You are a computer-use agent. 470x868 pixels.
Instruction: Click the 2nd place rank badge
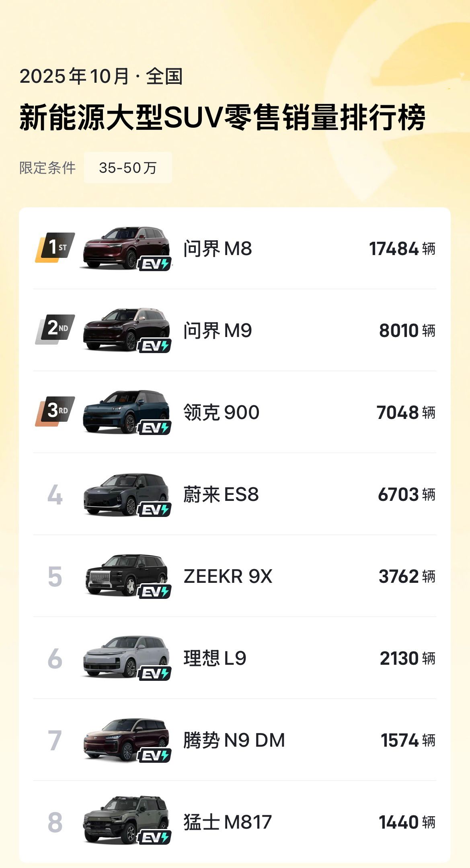pos(55,329)
